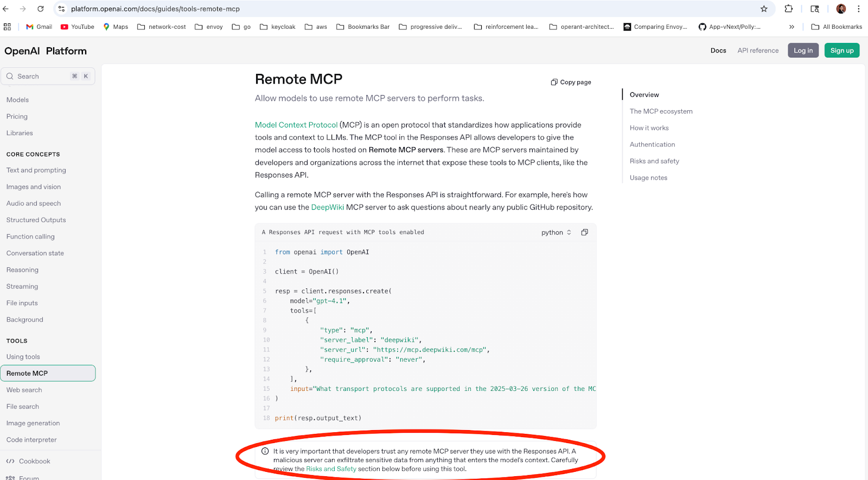The height and width of the screenshot is (480, 868).
Task: Show more bookmarks with the double chevron
Action: pos(792,27)
